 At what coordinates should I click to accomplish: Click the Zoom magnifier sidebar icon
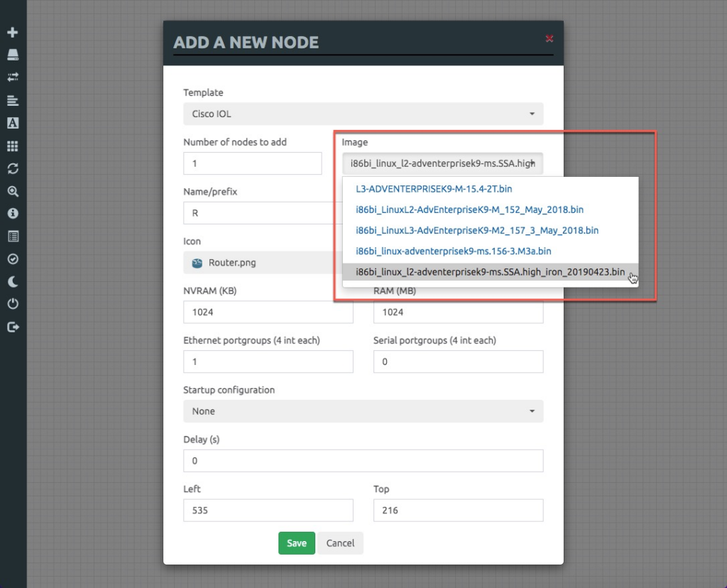point(13,191)
